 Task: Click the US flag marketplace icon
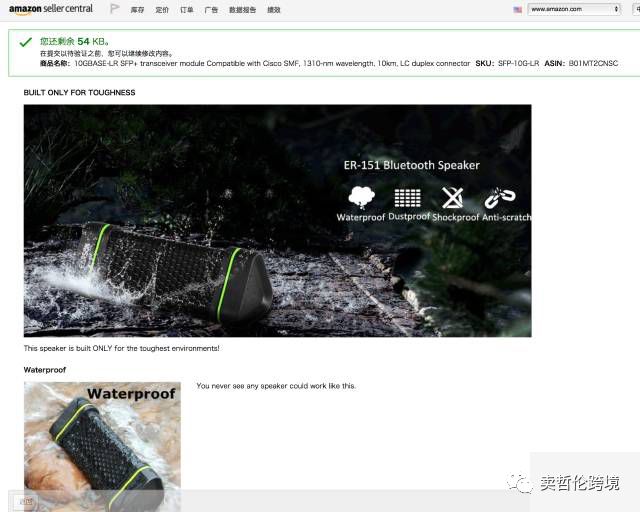click(518, 9)
